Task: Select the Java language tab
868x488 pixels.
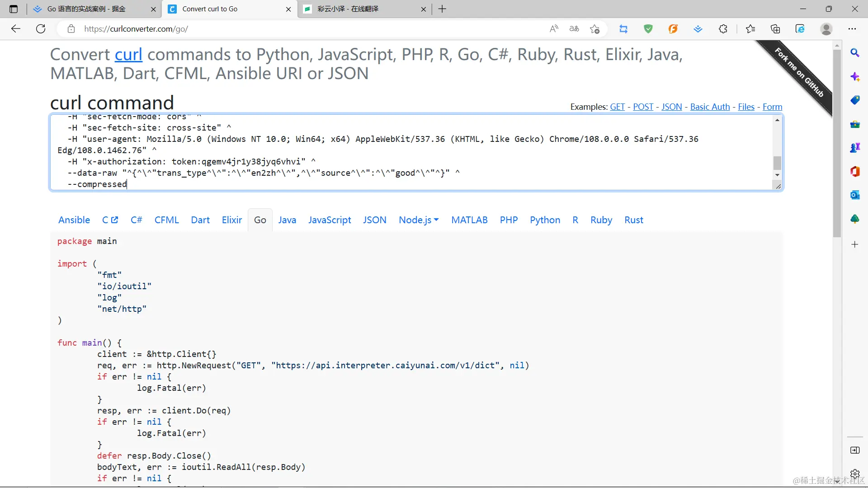Action: (x=287, y=220)
